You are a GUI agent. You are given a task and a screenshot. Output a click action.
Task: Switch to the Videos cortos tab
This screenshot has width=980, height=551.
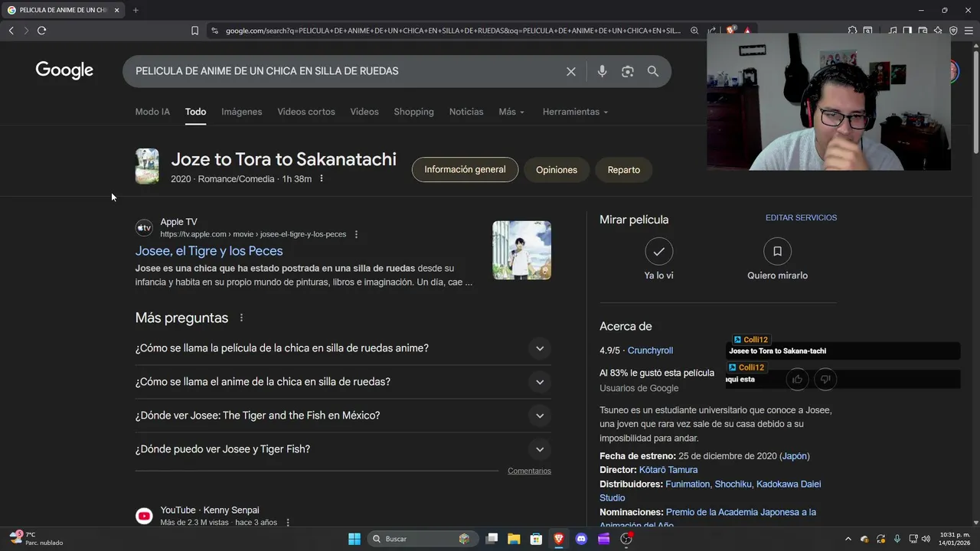[x=306, y=112]
